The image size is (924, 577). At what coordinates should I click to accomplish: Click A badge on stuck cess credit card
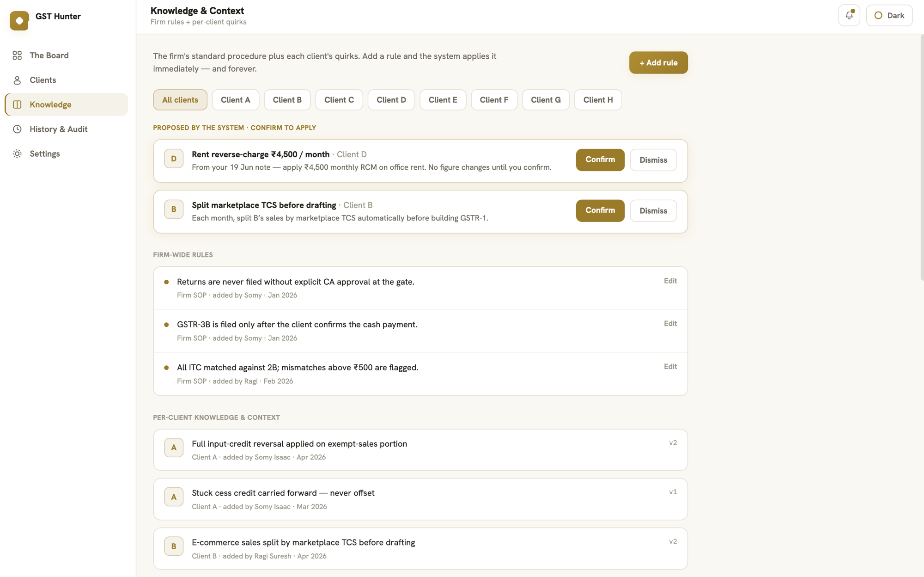[174, 497]
